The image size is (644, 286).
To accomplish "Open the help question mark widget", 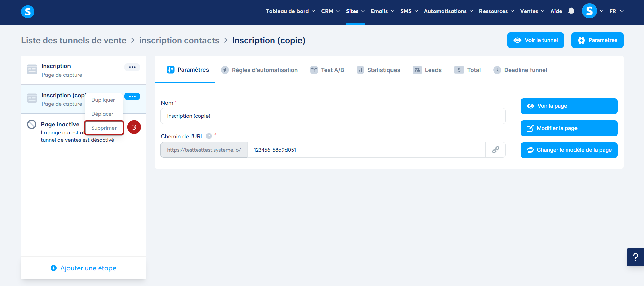I will coord(635,257).
